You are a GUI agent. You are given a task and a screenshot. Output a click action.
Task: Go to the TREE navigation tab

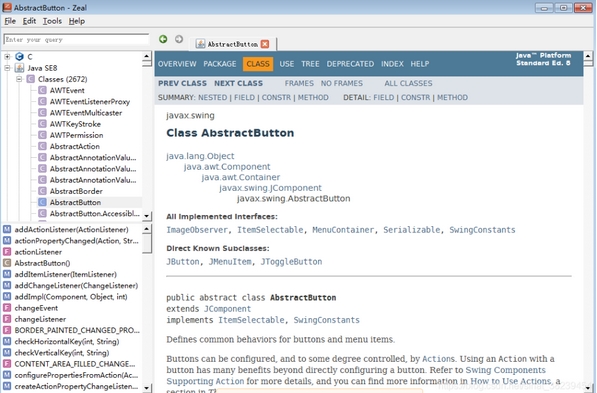click(x=310, y=64)
